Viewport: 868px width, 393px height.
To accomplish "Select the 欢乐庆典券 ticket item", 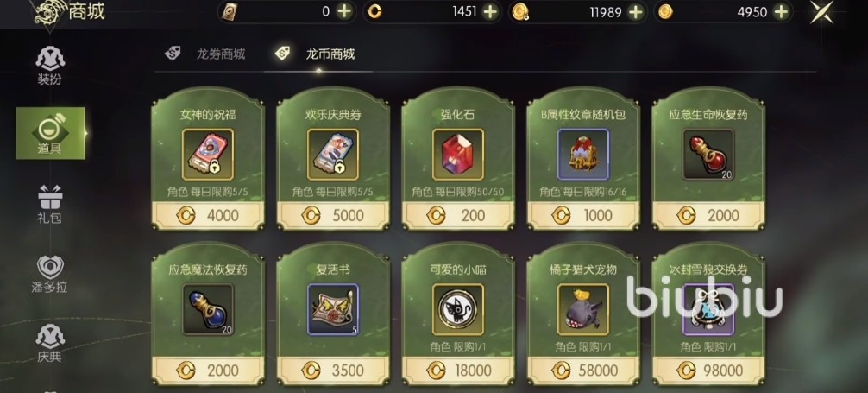I will [x=333, y=155].
